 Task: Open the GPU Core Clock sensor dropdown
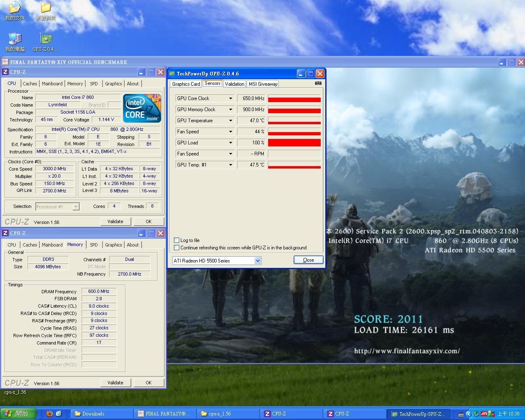231,98
